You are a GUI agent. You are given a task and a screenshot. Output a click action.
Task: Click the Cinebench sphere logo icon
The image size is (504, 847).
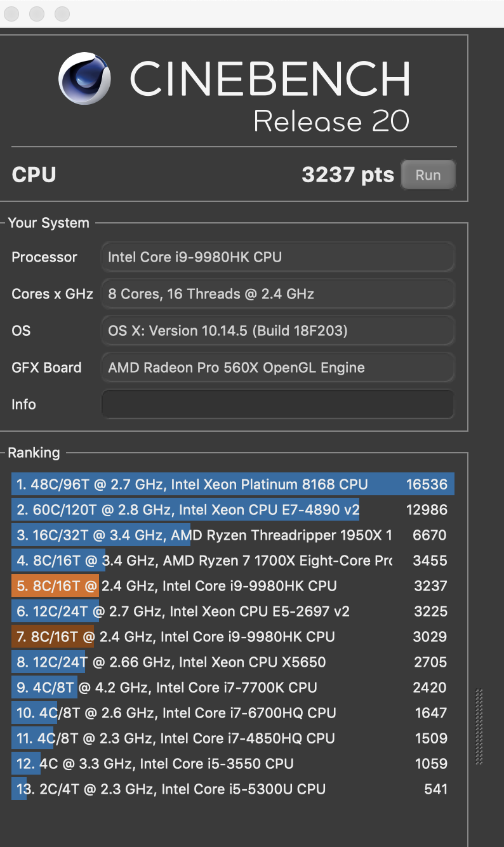click(x=84, y=79)
